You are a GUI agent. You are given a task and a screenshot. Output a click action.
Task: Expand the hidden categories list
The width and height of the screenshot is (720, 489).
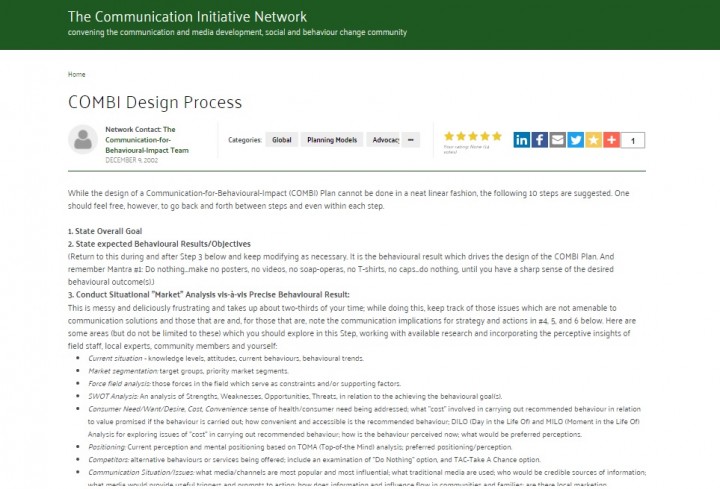coord(411,140)
